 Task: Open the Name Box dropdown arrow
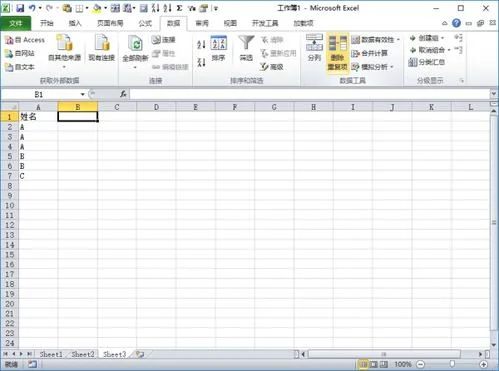point(82,95)
